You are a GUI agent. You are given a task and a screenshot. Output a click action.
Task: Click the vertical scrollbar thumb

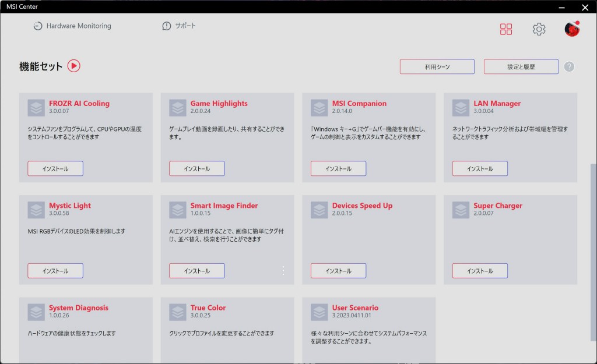594,262
